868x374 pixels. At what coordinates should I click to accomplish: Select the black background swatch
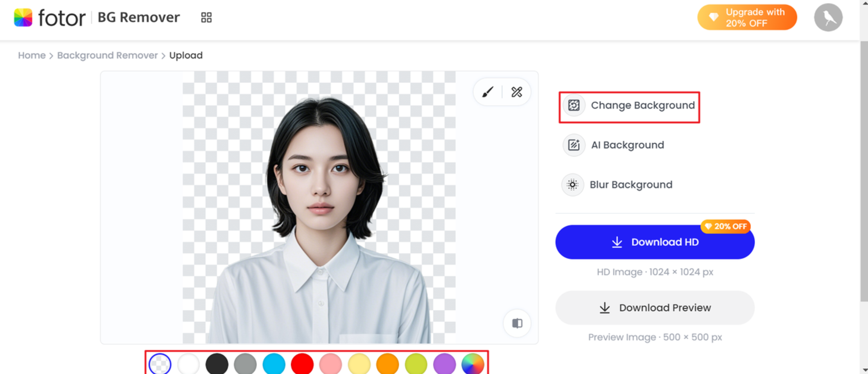pyautogui.click(x=217, y=364)
